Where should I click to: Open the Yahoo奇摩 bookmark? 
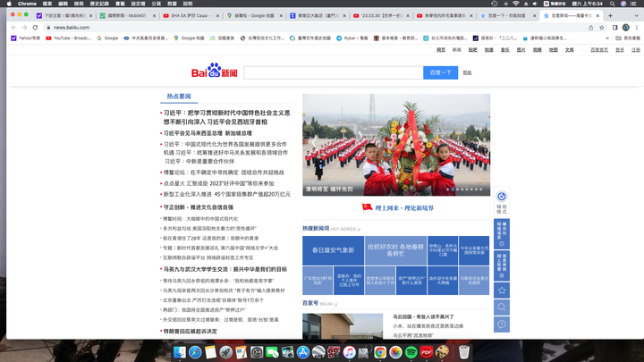[x=25, y=38]
